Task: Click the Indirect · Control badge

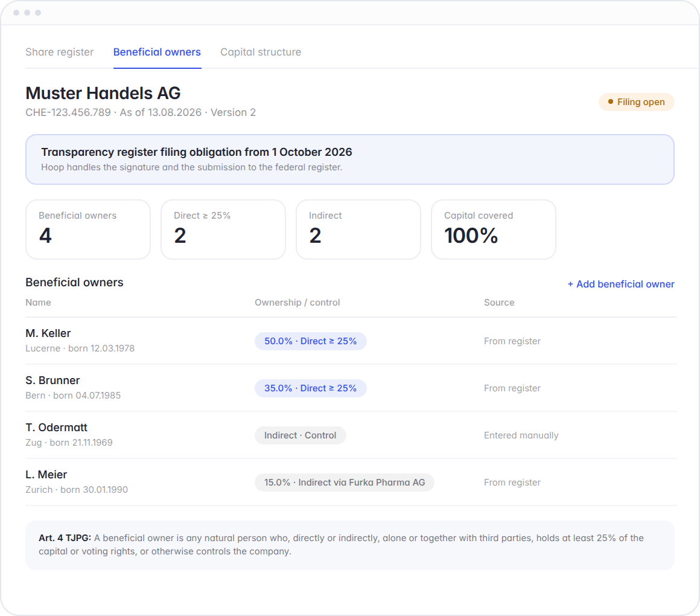Action: pyautogui.click(x=301, y=435)
